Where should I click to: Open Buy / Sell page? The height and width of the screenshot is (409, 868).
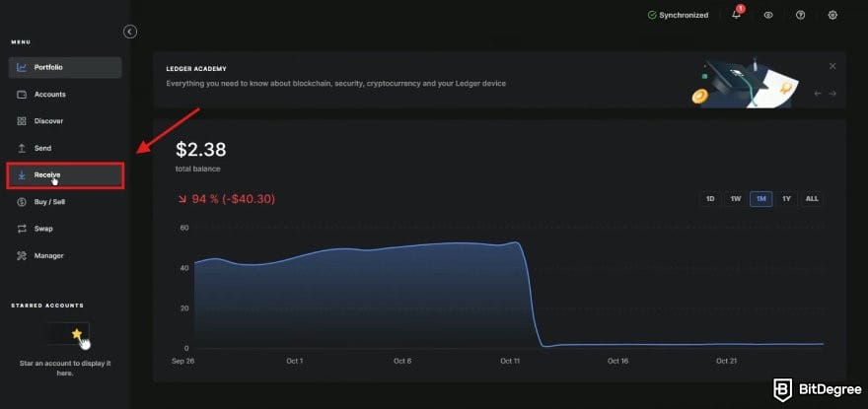pos(65,202)
